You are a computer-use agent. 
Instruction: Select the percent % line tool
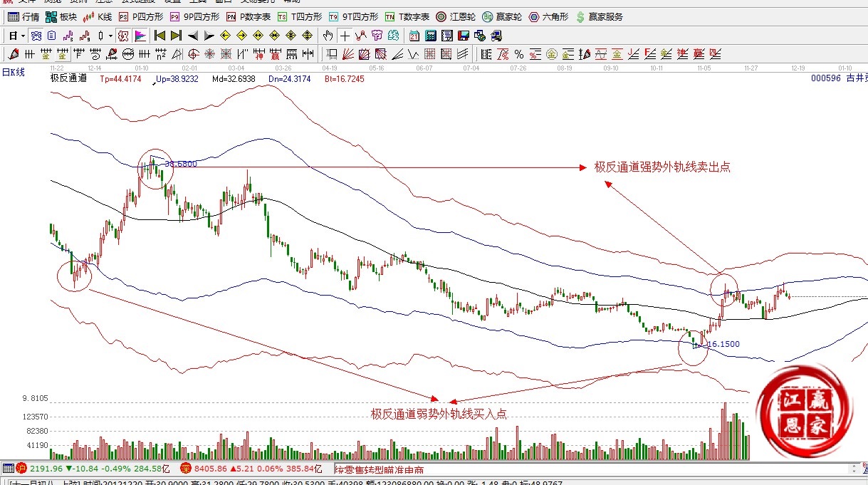click(519, 54)
